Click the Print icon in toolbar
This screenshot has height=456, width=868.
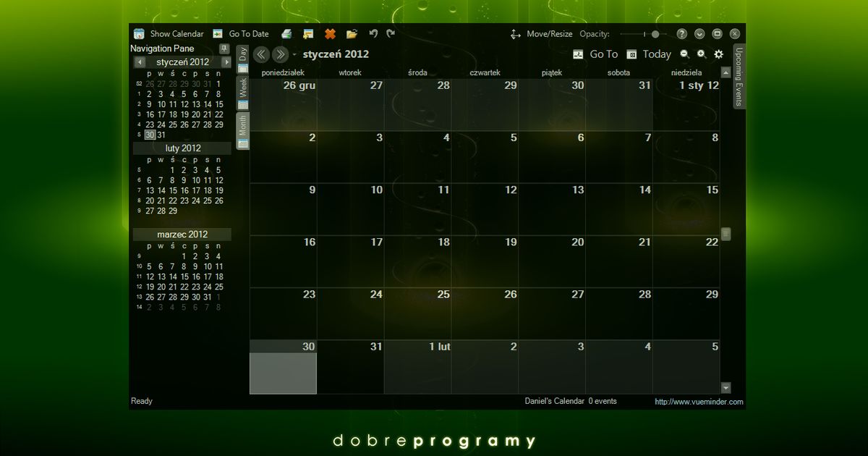point(286,34)
